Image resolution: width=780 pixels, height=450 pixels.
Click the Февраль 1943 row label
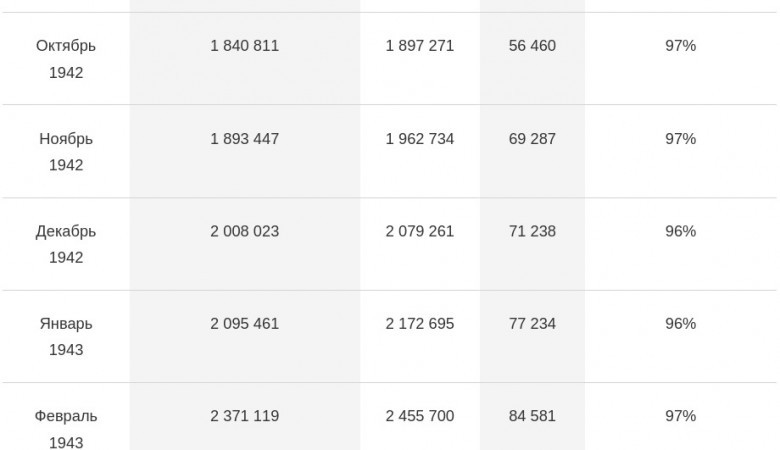[66, 429]
